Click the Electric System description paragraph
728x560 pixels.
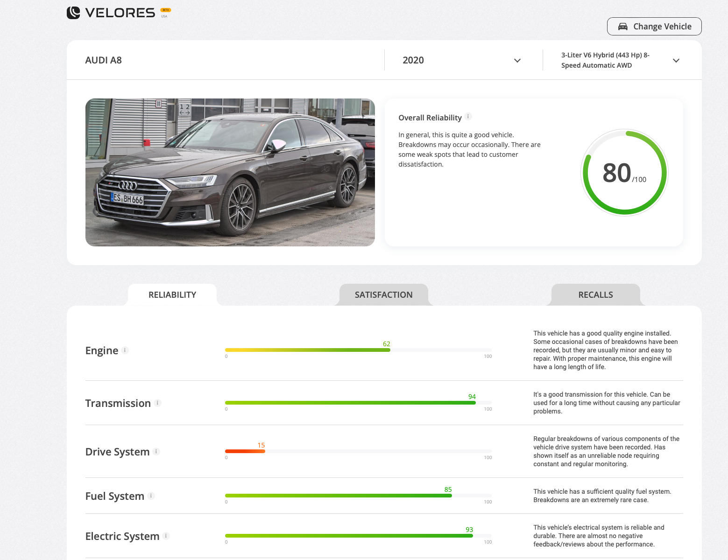(x=599, y=536)
